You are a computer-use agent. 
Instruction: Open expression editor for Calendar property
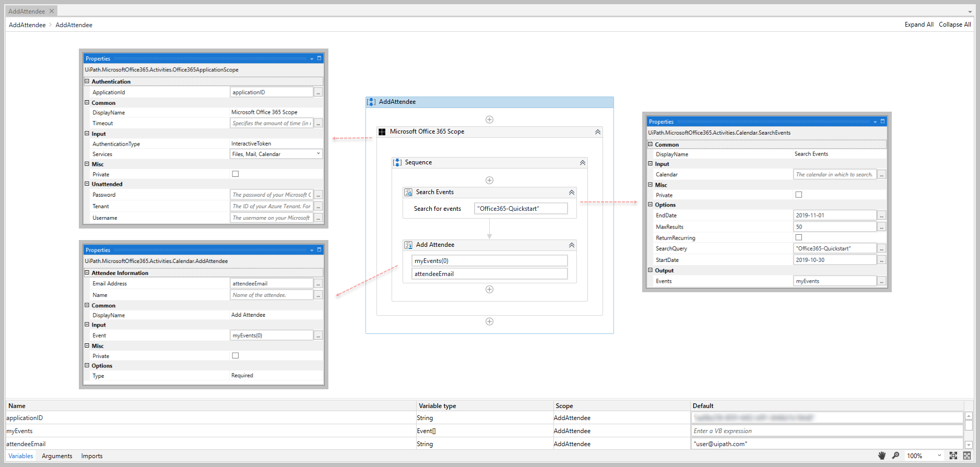tap(881, 175)
